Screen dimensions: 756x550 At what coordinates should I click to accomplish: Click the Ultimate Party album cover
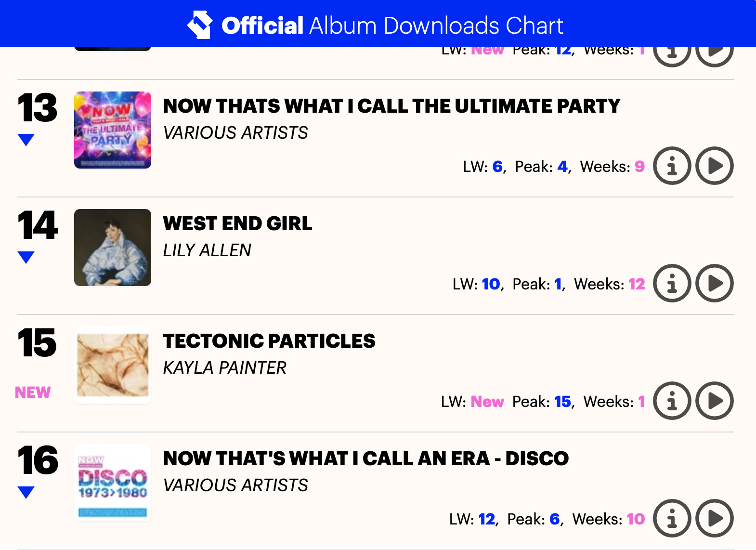coord(113,130)
